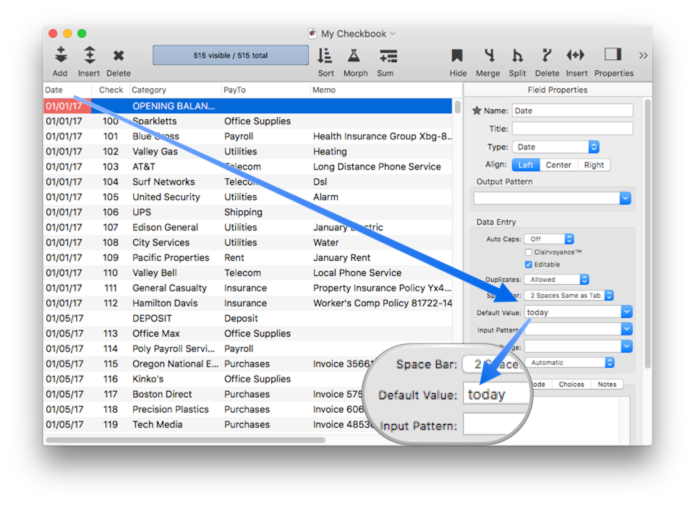Click the My Checkbook document icon

coord(312,34)
